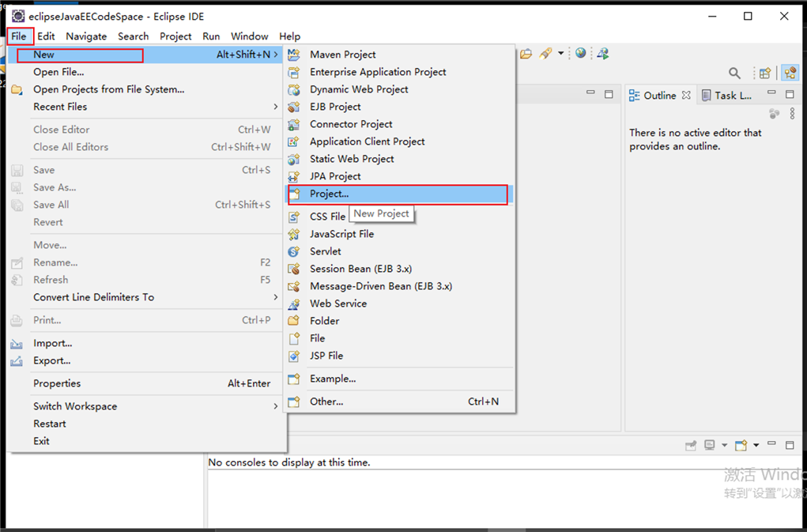
Task: Expand the Switch Workspace submenu
Action: click(x=145, y=406)
